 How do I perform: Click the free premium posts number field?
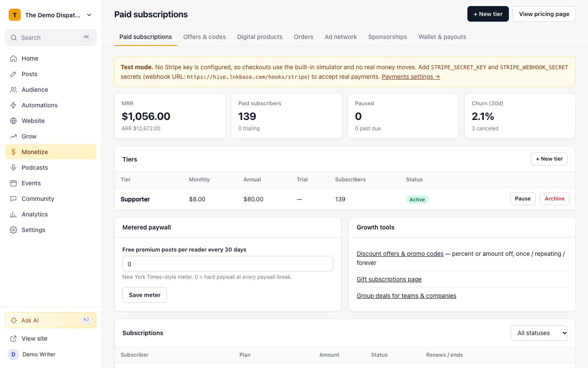[228, 264]
